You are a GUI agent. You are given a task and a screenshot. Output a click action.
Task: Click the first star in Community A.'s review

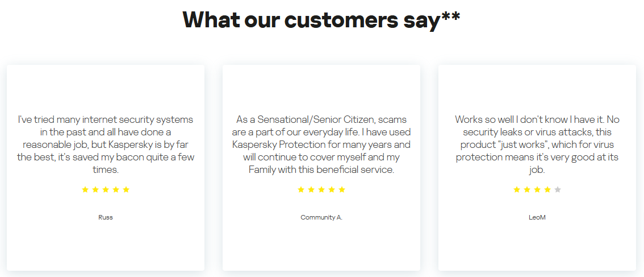pos(301,189)
